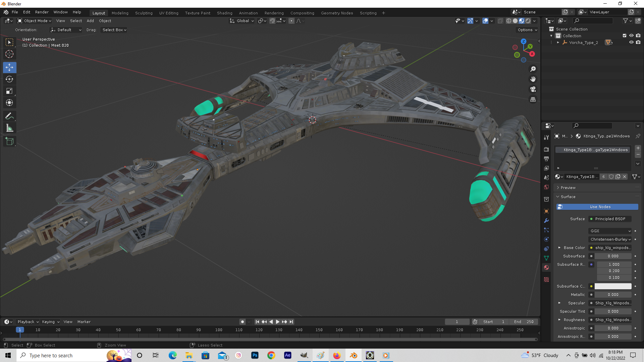Open the Modifiers wrench tab
This screenshot has width=644, height=362.
[x=546, y=221]
